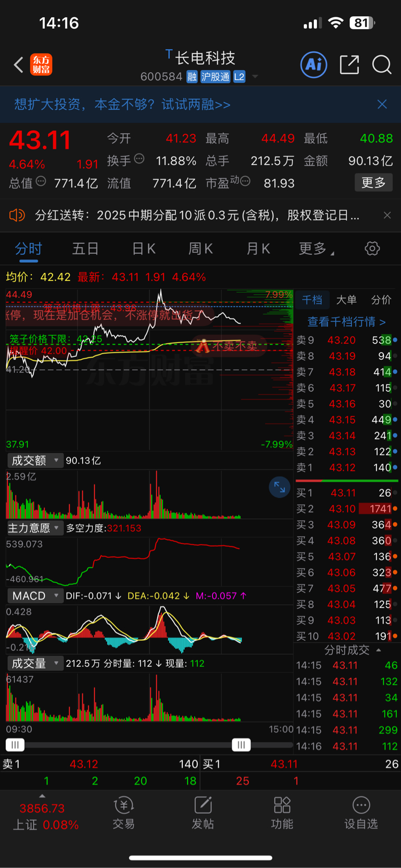Select 卖5 43.16 order row
401x868 pixels.
click(x=347, y=404)
